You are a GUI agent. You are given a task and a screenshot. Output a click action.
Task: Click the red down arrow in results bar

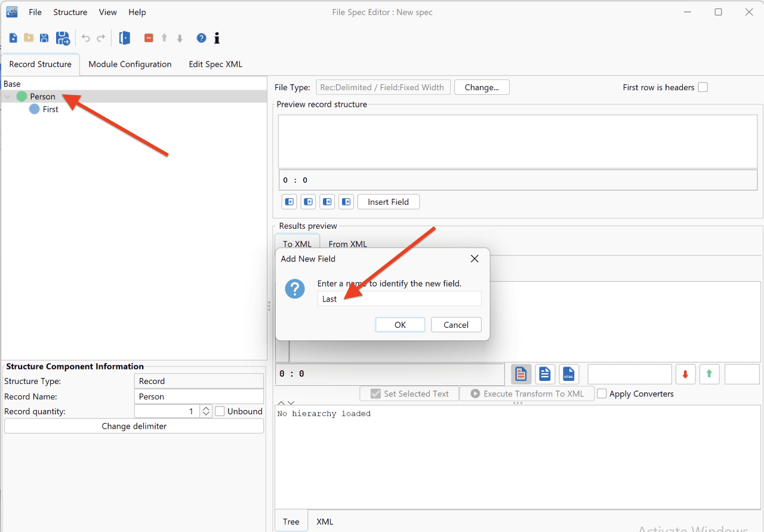685,374
